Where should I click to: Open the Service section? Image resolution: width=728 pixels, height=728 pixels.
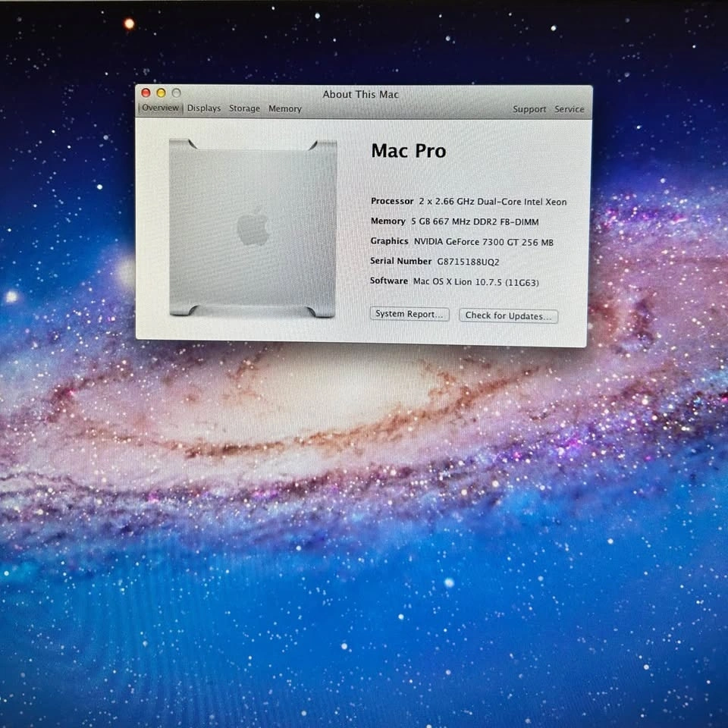pos(569,109)
